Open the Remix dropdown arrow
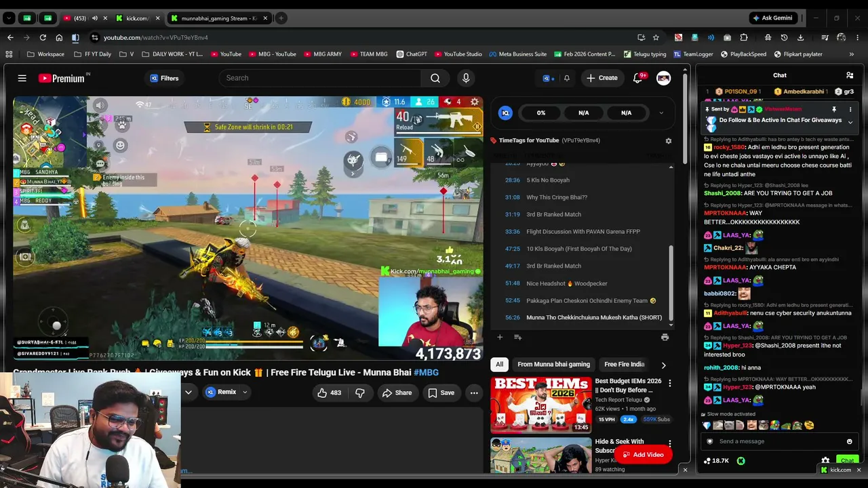The height and width of the screenshot is (488, 868). click(x=245, y=392)
